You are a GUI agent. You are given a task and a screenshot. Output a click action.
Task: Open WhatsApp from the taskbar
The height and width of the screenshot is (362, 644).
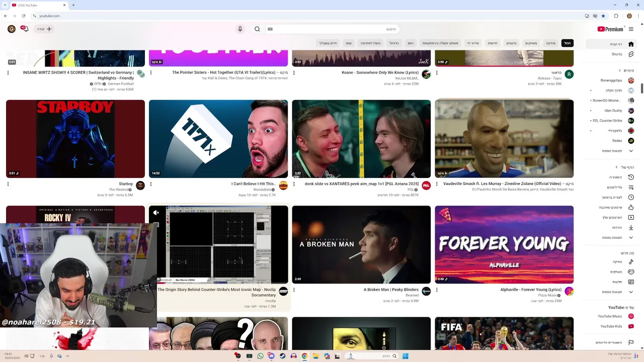click(260, 356)
